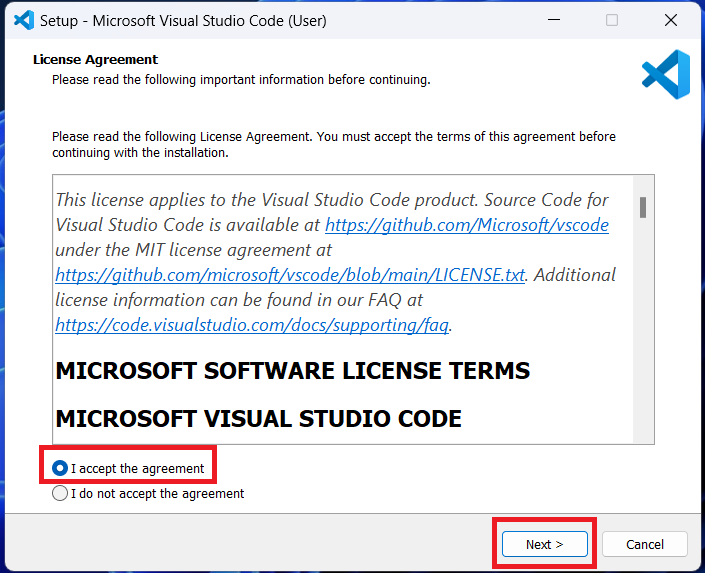Close the Setup installer window
The height and width of the screenshot is (573, 705).
pyautogui.click(x=670, y=20)
